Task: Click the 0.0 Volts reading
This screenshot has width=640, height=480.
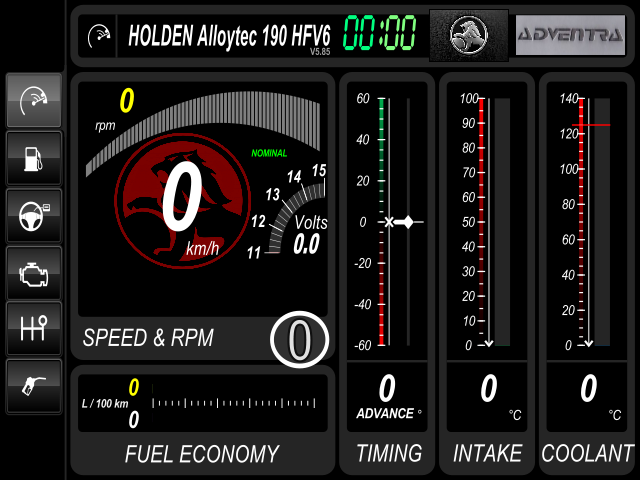Action: pyautogui.click(x=306, y=244)
